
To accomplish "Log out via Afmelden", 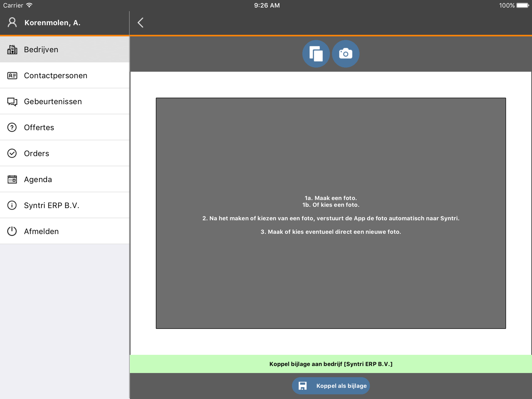I will [65, 231].
